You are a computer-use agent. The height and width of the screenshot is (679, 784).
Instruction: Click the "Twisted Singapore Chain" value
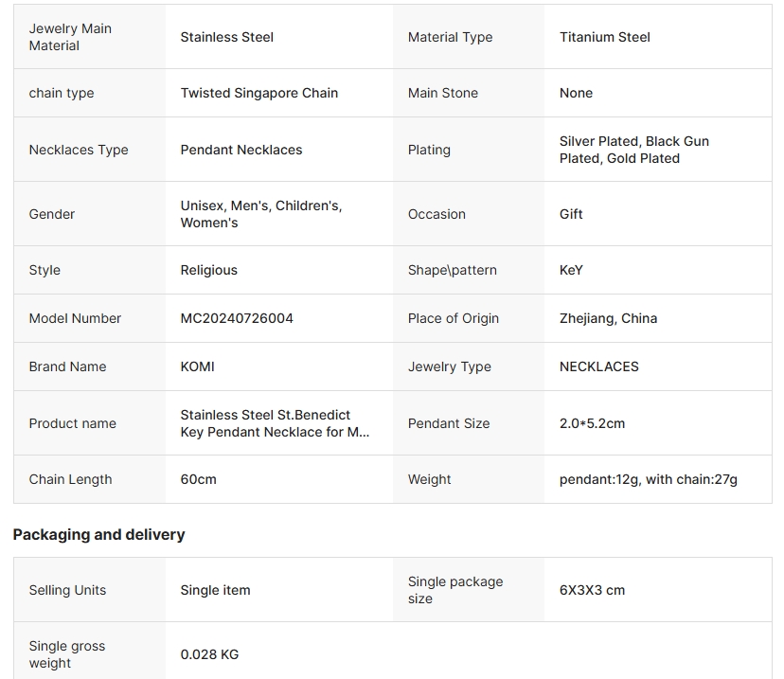point(259,93)
